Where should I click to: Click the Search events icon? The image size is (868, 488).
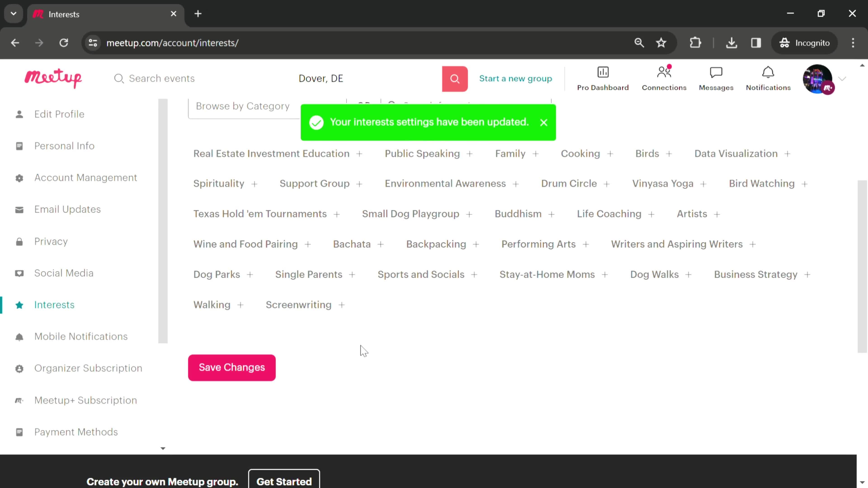119,78
